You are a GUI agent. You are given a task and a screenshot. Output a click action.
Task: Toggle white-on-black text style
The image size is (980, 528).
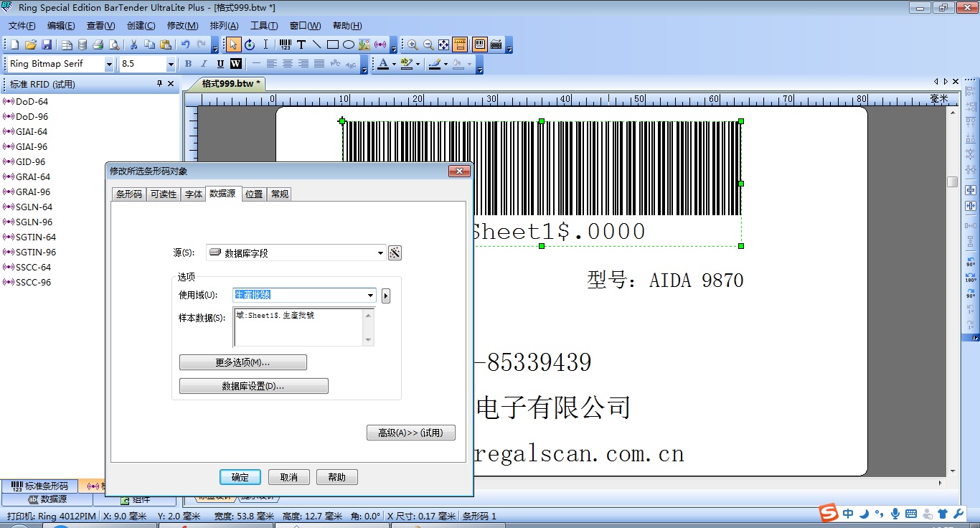pyautogui.click(x=235, y=64)
